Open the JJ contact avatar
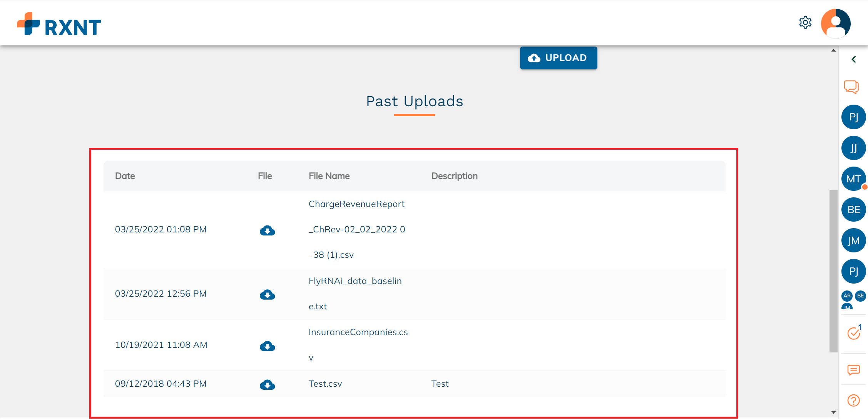Screen dimensions: 868x419 (x=853, y=148)
